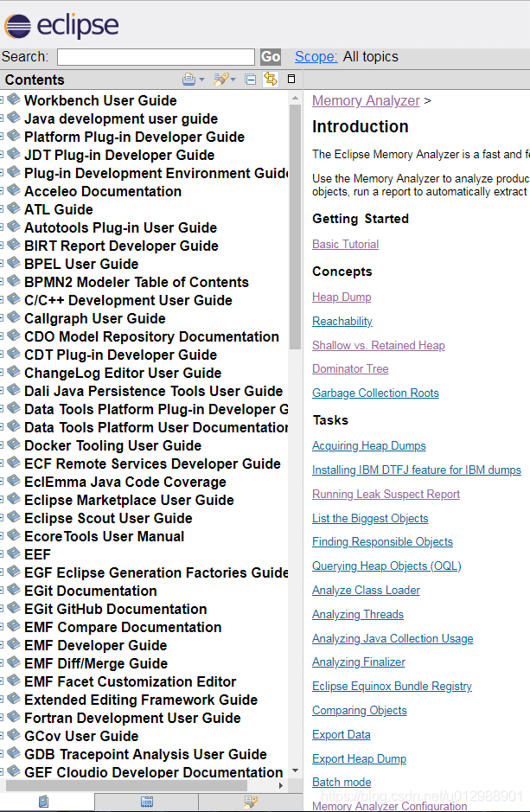Click book icon beside BPEL User Guide
Viewport: 530px width, 812px height.
[x=14, y=262]
